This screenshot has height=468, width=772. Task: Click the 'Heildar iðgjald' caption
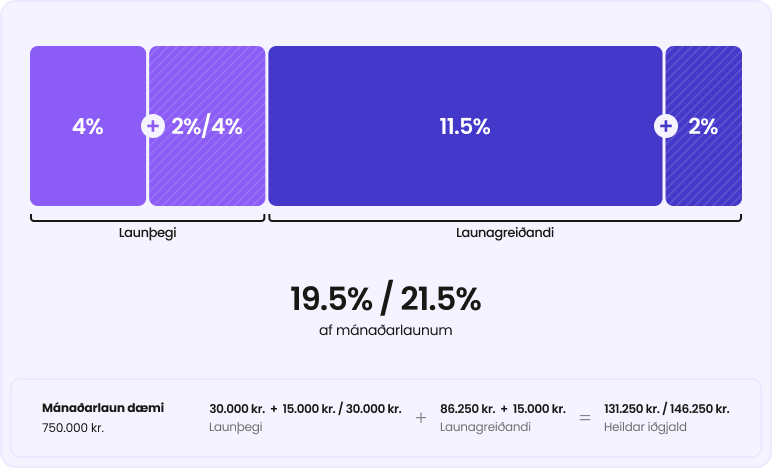(645, 427)
